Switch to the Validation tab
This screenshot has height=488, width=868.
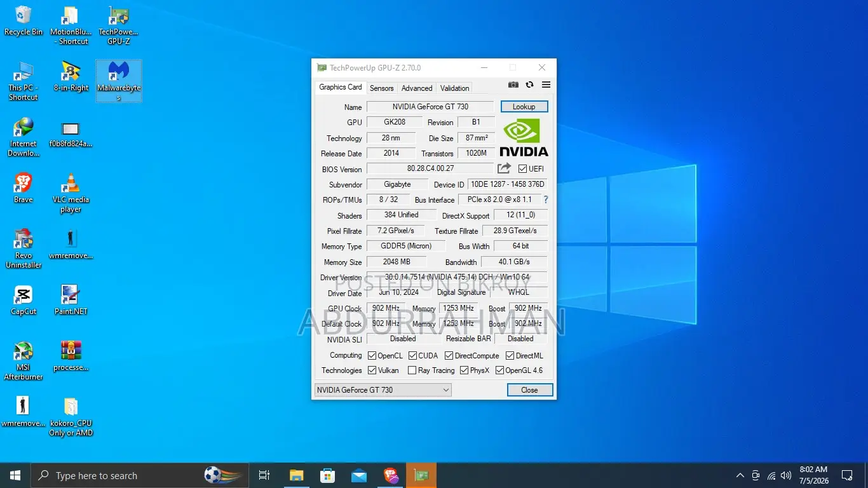pos(455,88)
